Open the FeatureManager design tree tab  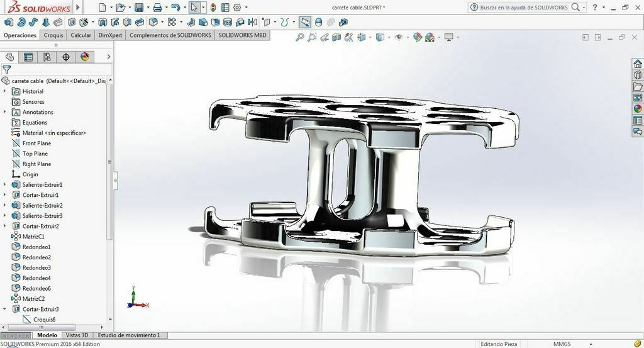[x=9, y=57]
